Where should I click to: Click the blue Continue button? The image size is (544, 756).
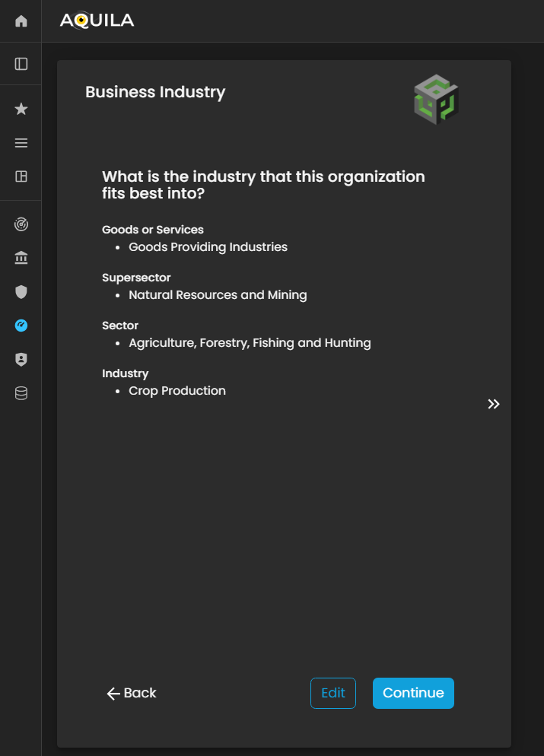[413, 693]
